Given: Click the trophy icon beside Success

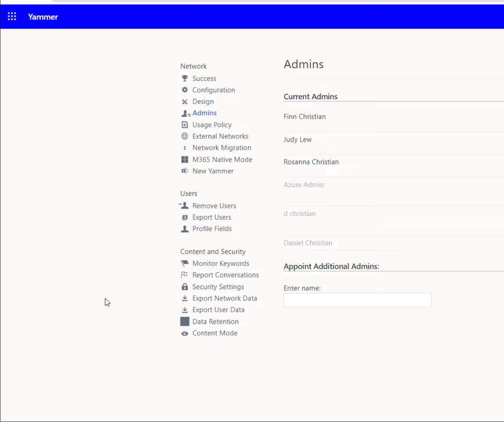Looking at the screenshot, I should pos(185,78).
